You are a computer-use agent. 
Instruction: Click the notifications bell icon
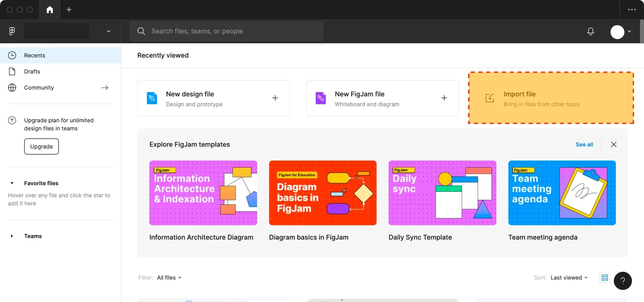coord(591,31)
